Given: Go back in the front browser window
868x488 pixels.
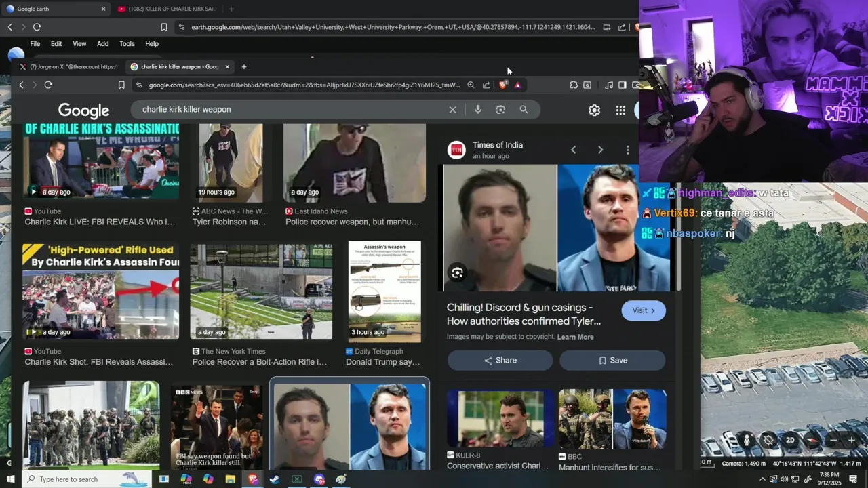Looking at the screenshot, I should [x=21, y=85].
